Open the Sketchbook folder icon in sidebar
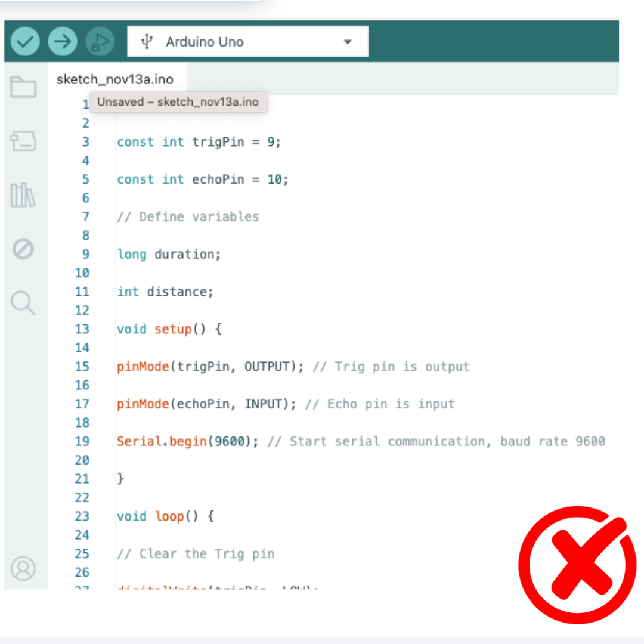 pyautogui.click(x=23, y=88)
